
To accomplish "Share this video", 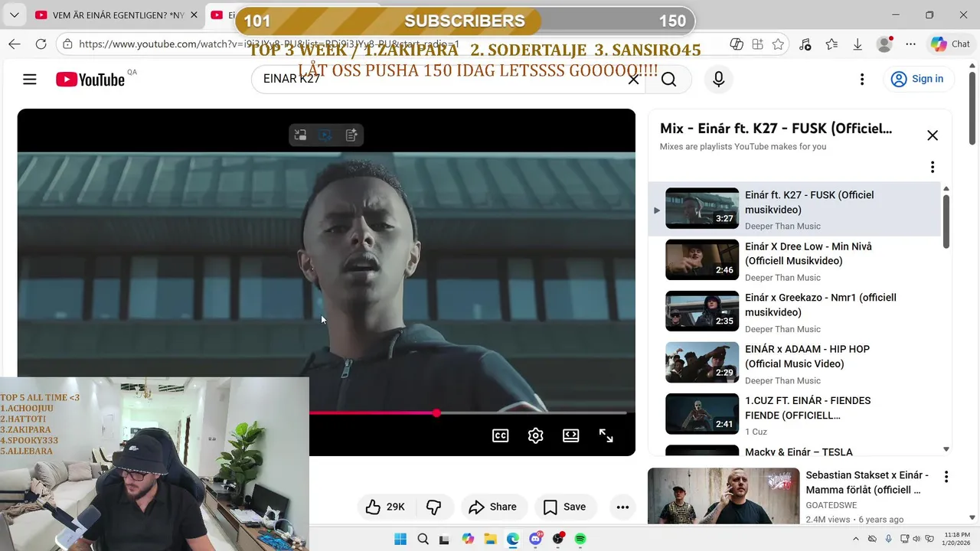I will [x=493, y=507].
